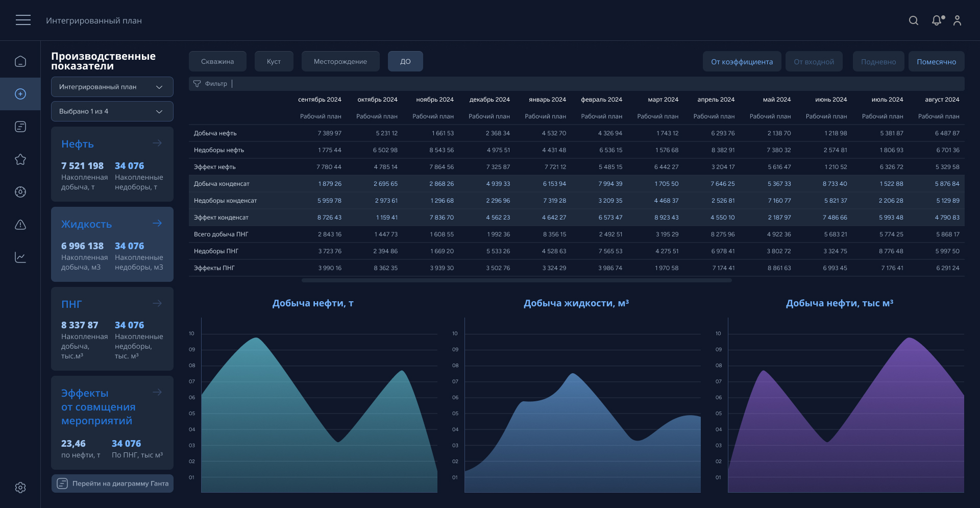Select the Месторождение tab

tap(340, 61)
